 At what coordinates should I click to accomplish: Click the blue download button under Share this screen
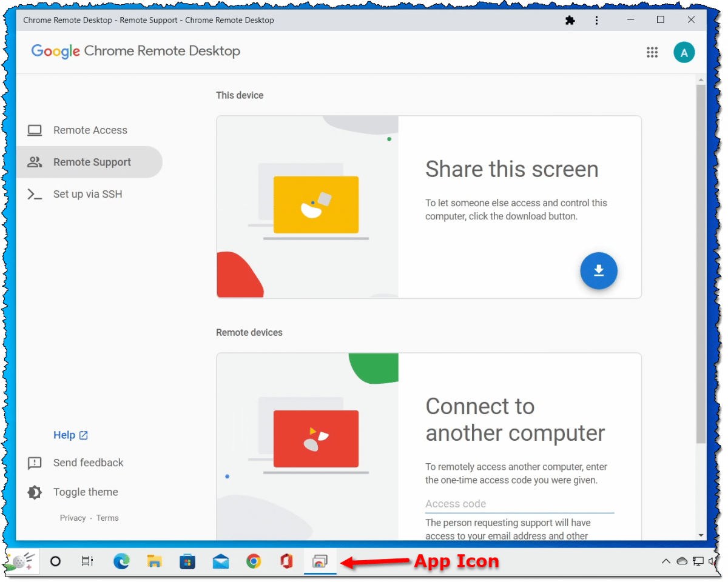coord(599,271)
